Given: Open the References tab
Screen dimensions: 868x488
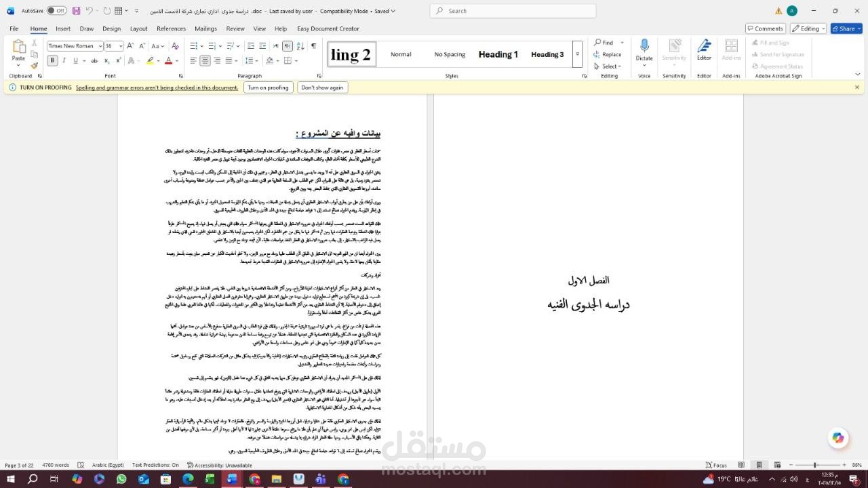Looking at the screenshot, I should pos(171,28).
